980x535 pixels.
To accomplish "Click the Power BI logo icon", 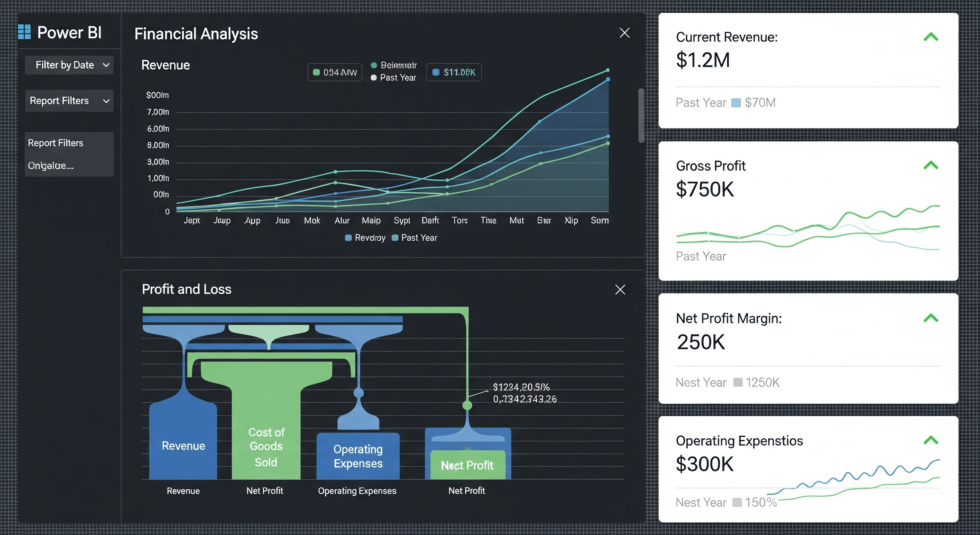I will pyautogui.click(x=24, y=32).
